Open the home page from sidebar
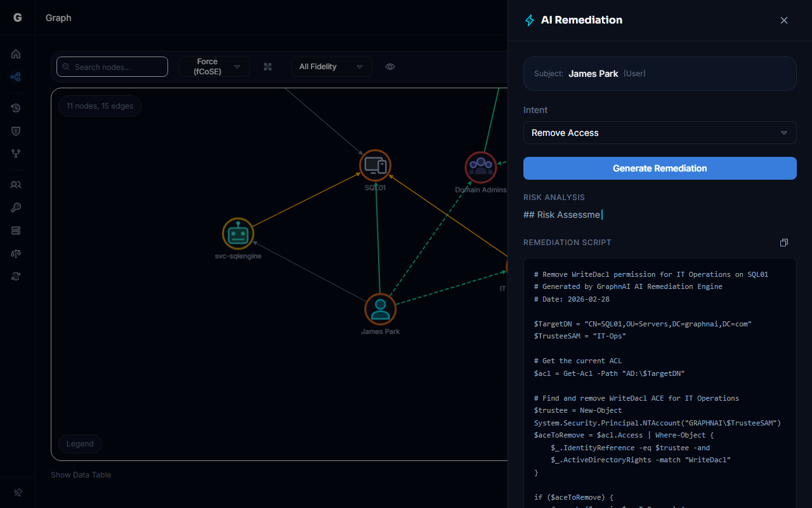812x508 pixels. coord(16,54)
